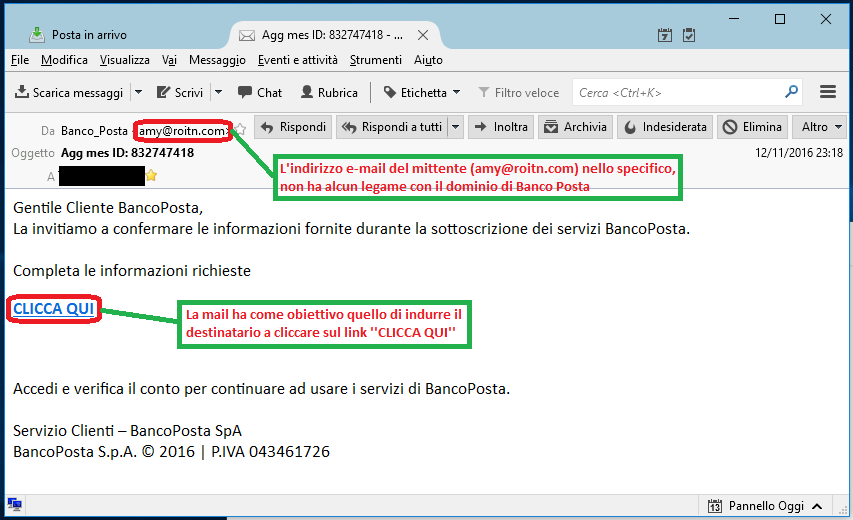Open the Altro more actions dropdown
Screen dimensions: 853x520
[x=821, y=127]
